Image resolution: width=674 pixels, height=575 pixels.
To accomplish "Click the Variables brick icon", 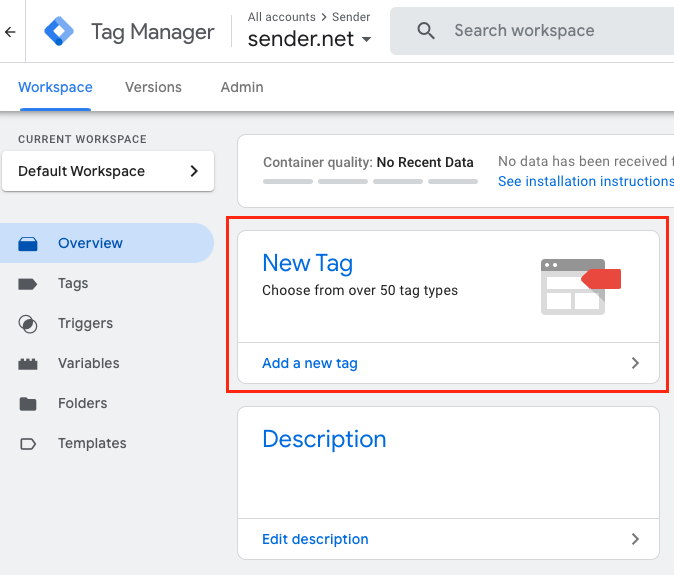I will pos(28,364).
